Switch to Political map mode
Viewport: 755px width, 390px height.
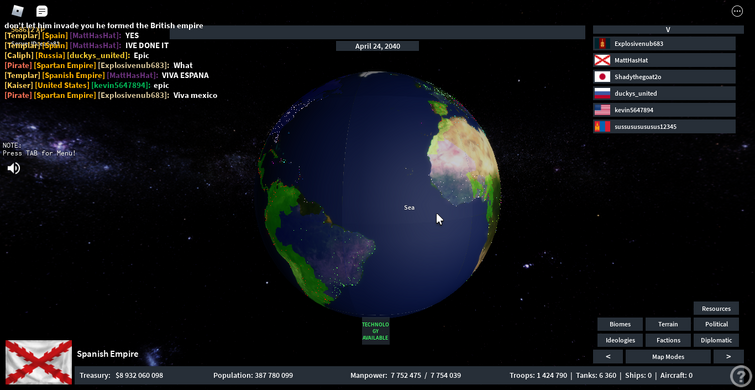[x=716, y=325]
